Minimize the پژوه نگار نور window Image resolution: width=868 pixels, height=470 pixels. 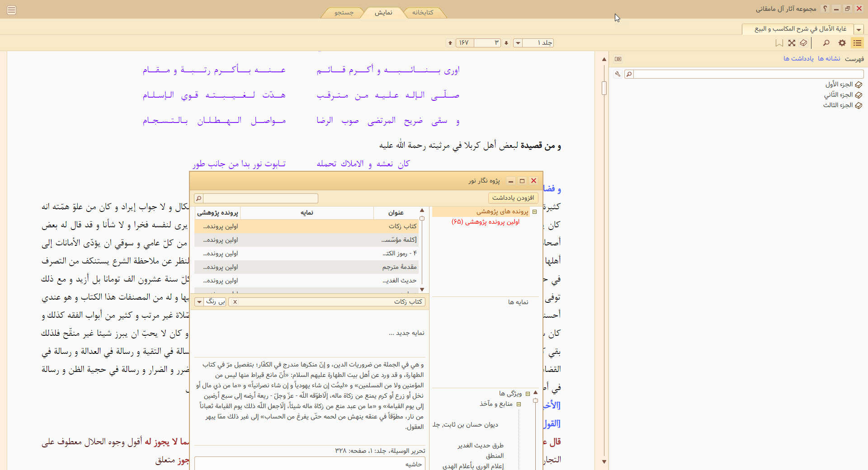pos(510,181)
